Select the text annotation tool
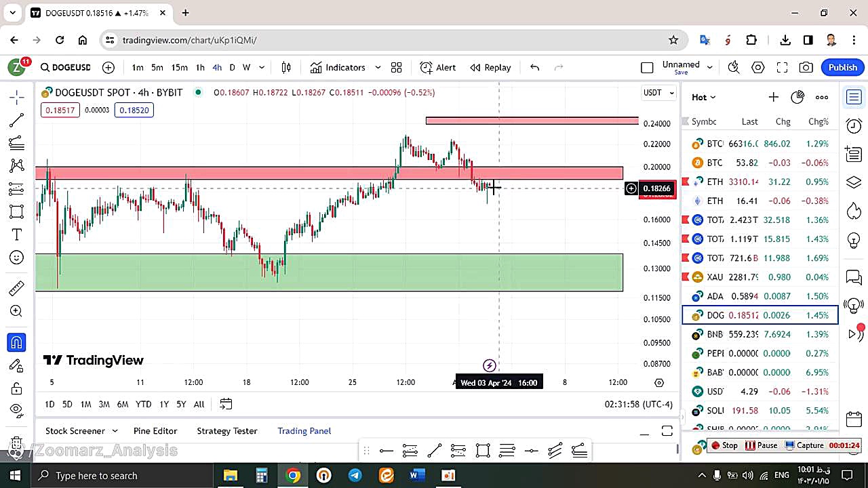 tap(17, 235)
